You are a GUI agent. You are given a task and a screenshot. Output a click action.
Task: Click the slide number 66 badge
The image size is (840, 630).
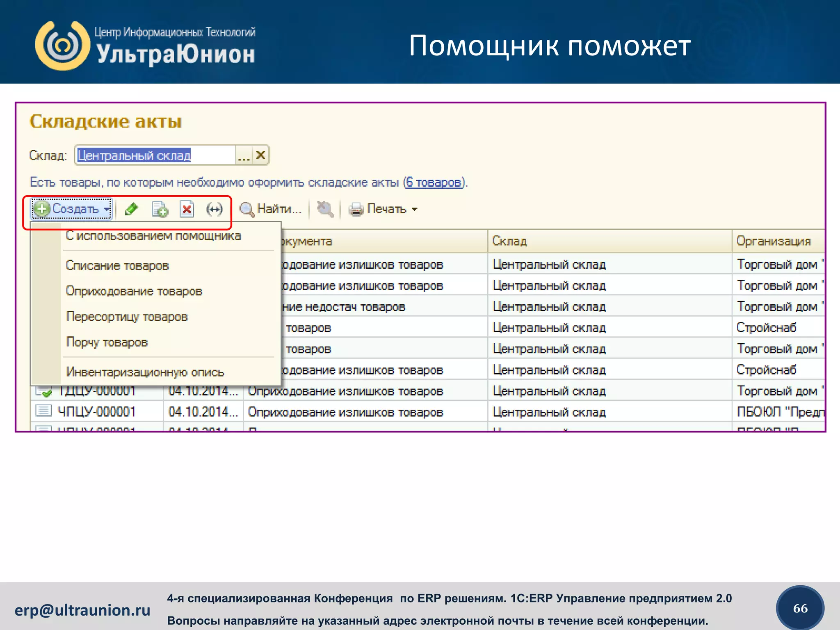[800, 608]
